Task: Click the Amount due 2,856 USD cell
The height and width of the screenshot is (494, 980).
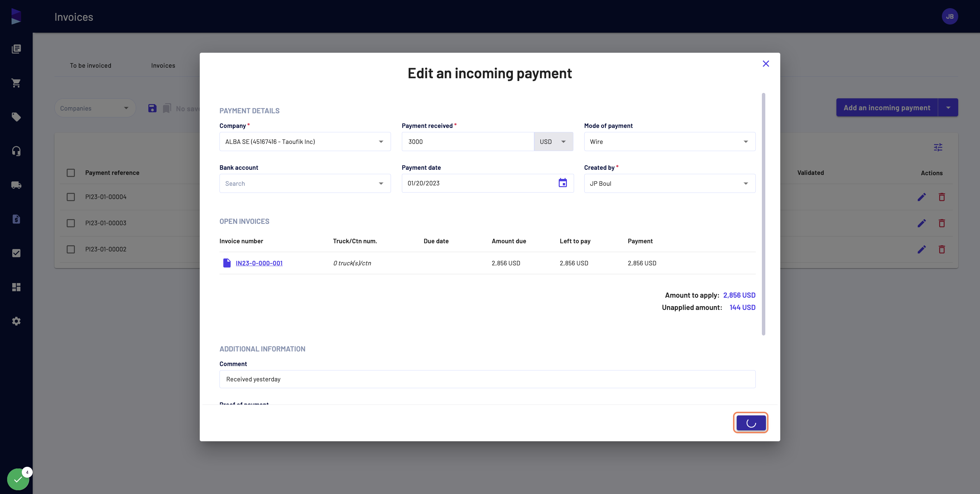Action: [506, 263]
